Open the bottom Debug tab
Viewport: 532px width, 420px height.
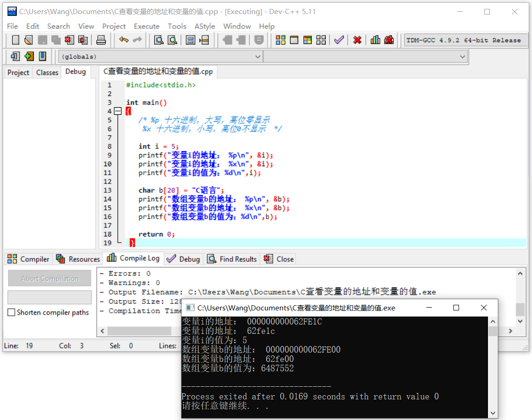click(x=183, y=259)
